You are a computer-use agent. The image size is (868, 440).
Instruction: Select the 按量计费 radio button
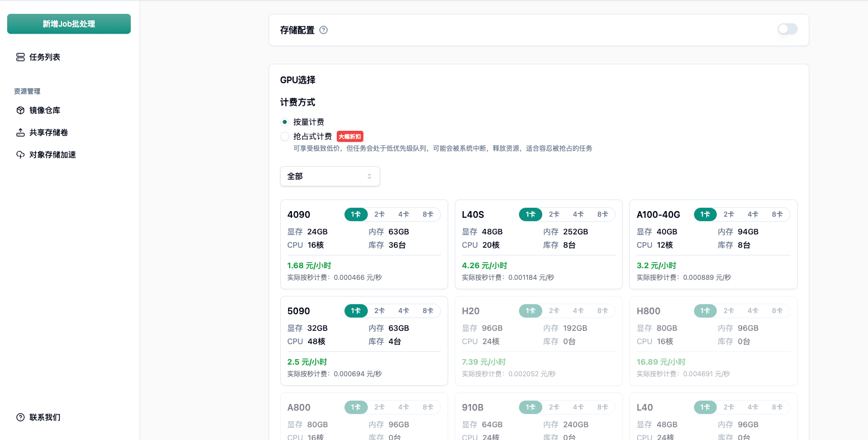pos(285,122)
